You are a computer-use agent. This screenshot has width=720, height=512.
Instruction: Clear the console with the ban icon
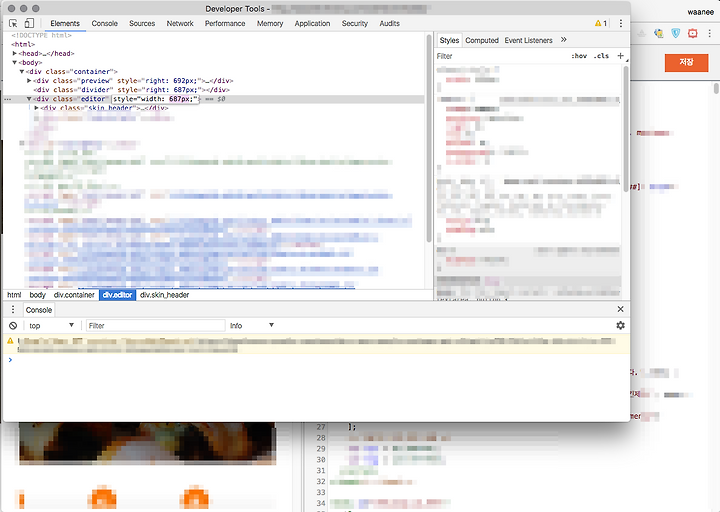13,326
